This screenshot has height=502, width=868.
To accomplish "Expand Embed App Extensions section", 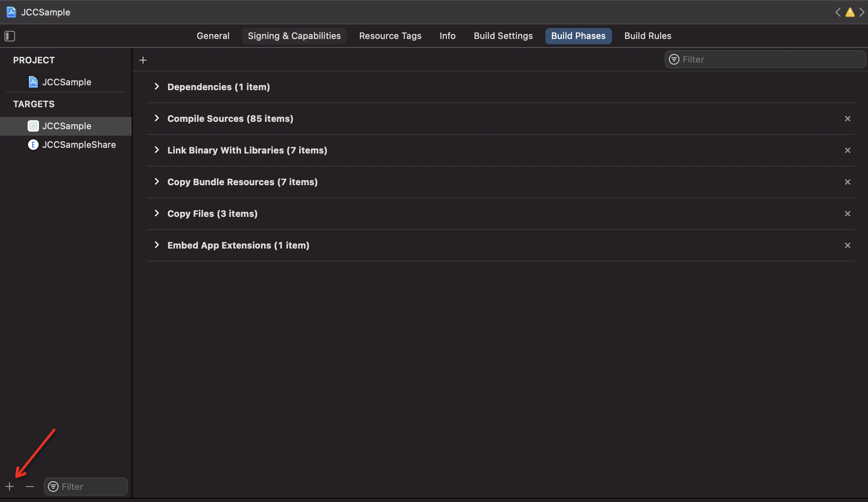I will [157, 245].
